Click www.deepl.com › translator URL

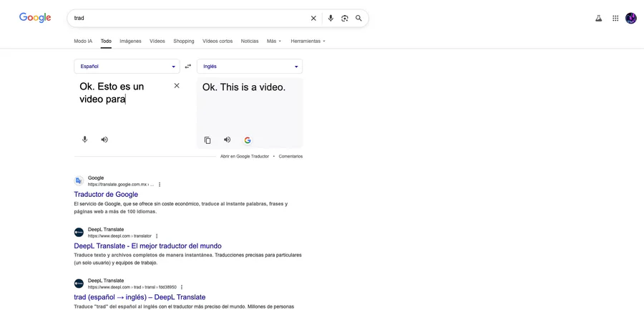coord(119,236)
